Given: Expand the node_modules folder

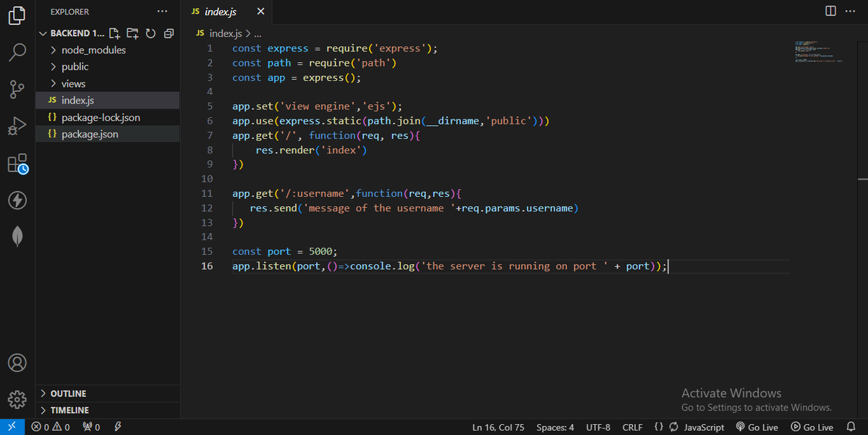Looking at the screenshot, I should (93, 50).
